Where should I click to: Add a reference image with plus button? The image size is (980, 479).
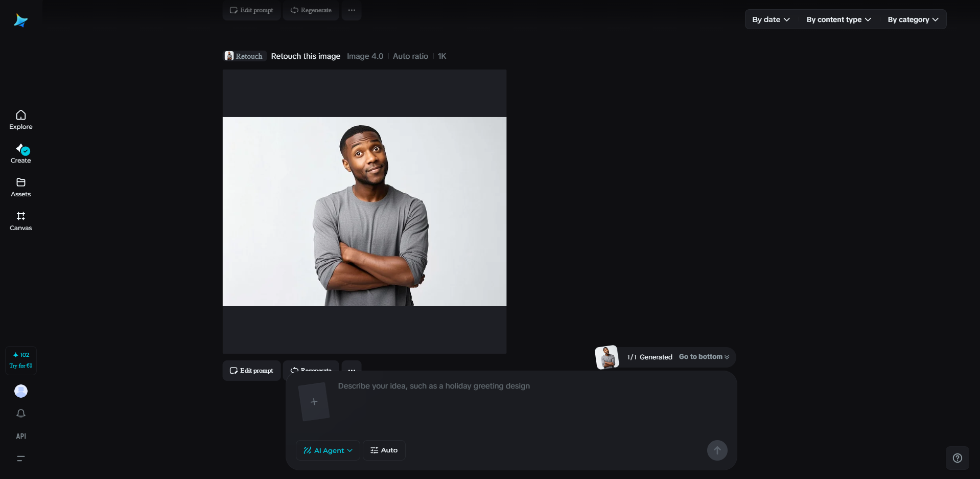click(x=314, y=402)
